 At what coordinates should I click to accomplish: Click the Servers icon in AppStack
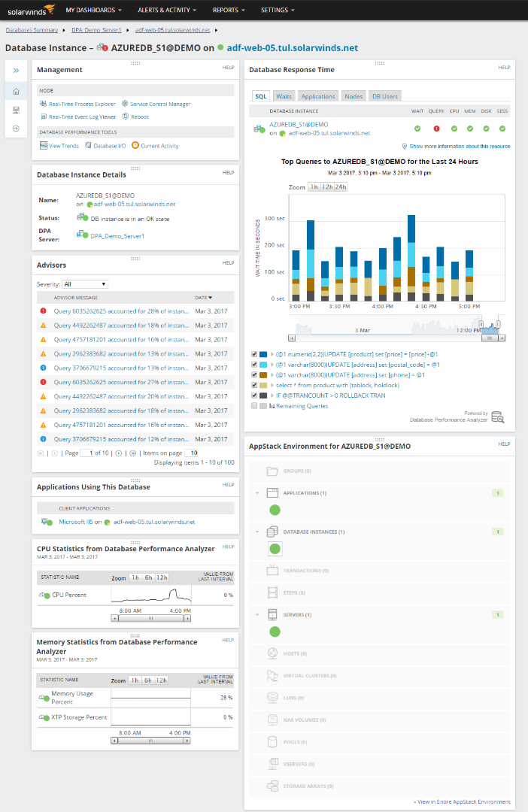tap(272, 615)
